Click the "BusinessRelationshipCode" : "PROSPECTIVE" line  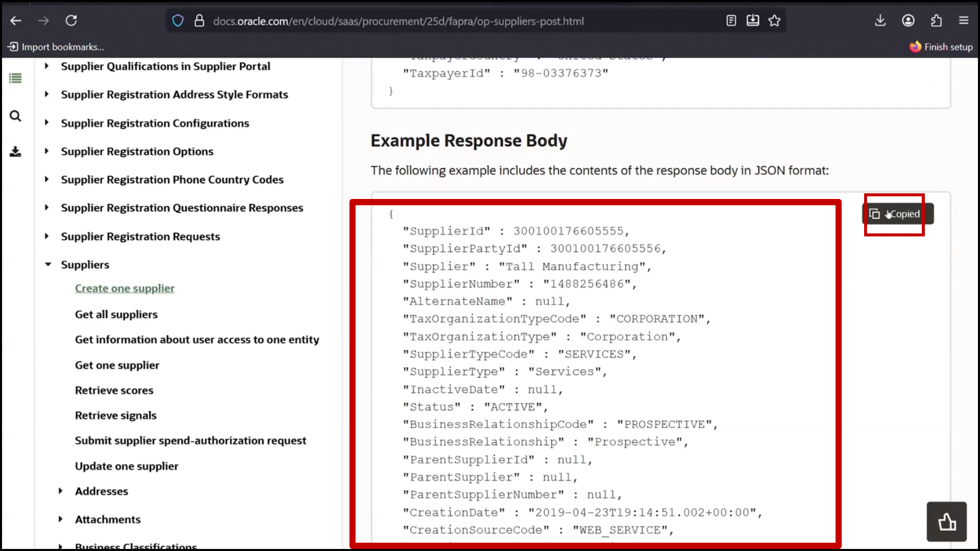[x=560, y=424]
